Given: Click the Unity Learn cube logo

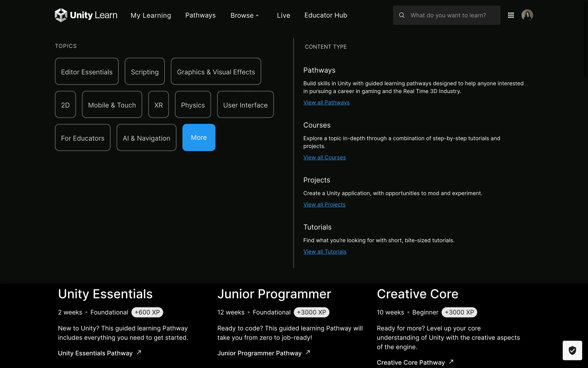Looking at the screenshot, I should click(x=61, y=15).
